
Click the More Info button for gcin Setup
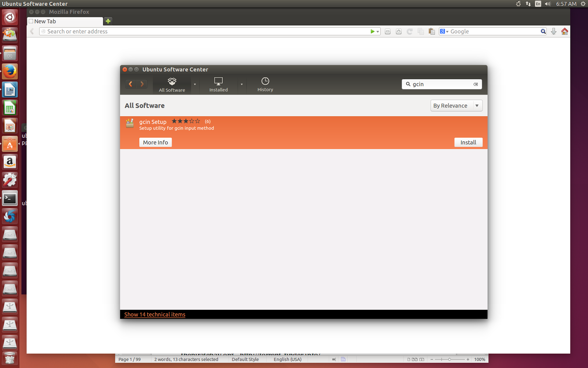pos(155,142)
